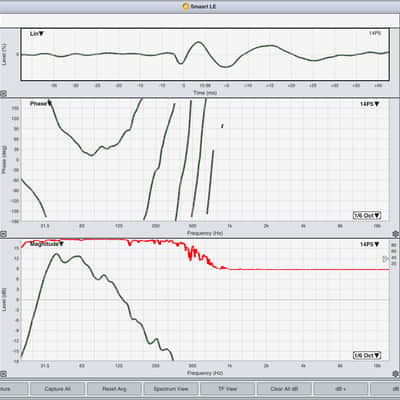Click the small icon below magnitude panel

3,374
